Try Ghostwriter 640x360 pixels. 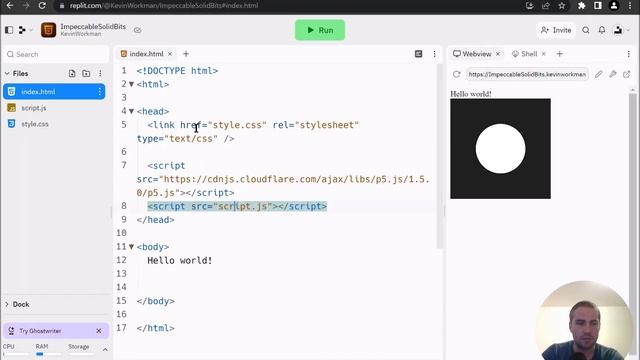click(x=40, y=331)
